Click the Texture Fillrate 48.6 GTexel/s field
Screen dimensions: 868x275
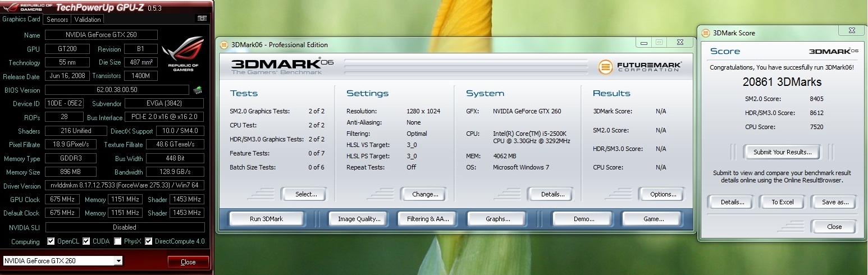click(x=176, y=145)
